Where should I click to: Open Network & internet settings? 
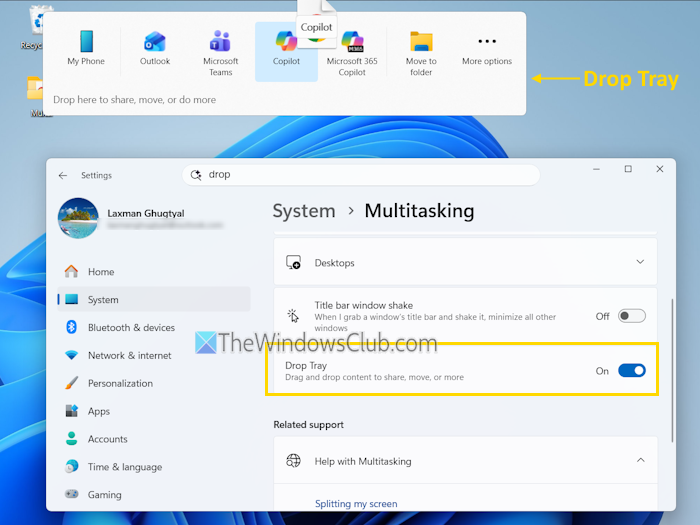[154, 355]
